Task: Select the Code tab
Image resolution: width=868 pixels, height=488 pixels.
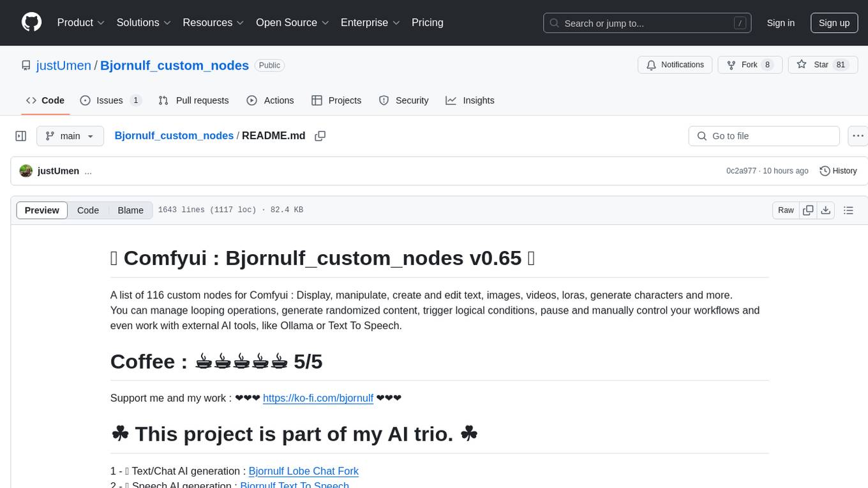Action: 45,100
